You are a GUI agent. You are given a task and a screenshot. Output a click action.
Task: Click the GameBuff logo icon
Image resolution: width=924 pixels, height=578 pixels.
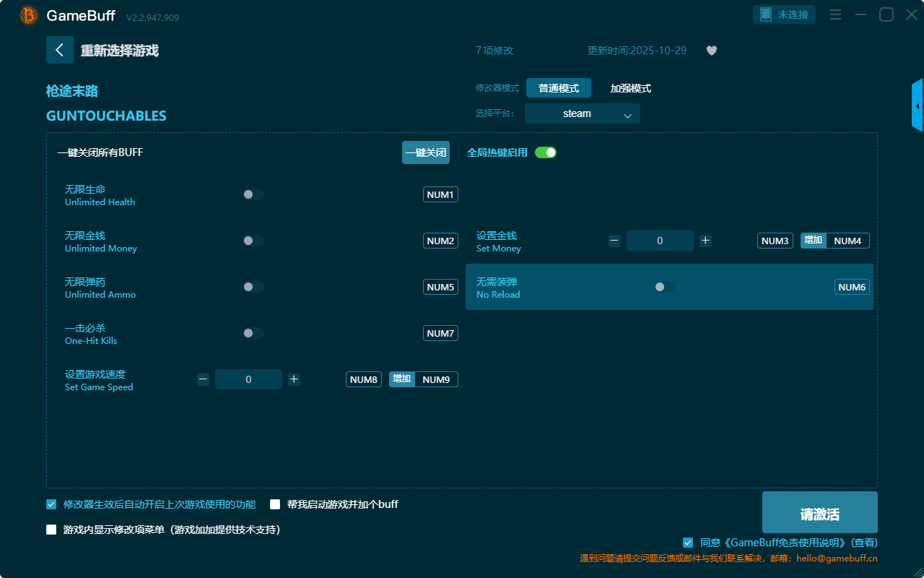point(29,15)
